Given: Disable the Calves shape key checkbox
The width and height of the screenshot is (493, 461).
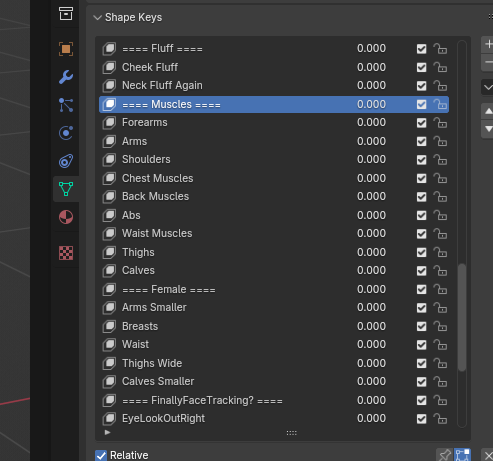Looking at the screenshot, I should point(421,271).
